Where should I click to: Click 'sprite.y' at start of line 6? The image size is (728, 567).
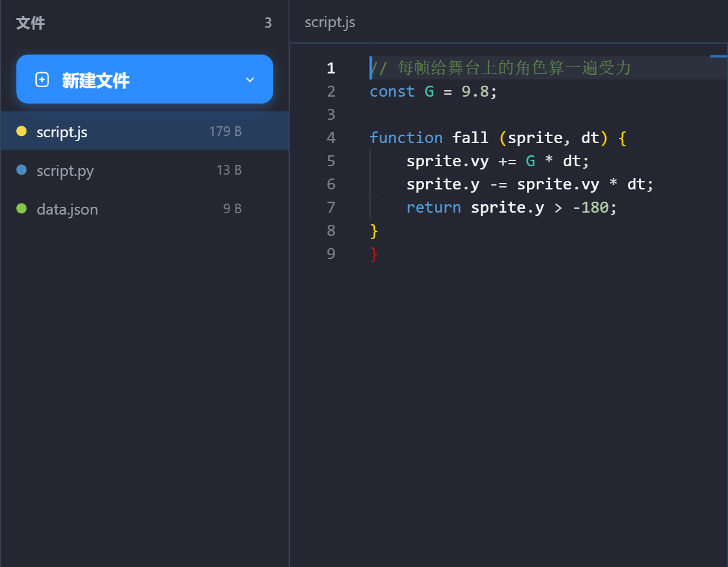(x=443, y=184)
